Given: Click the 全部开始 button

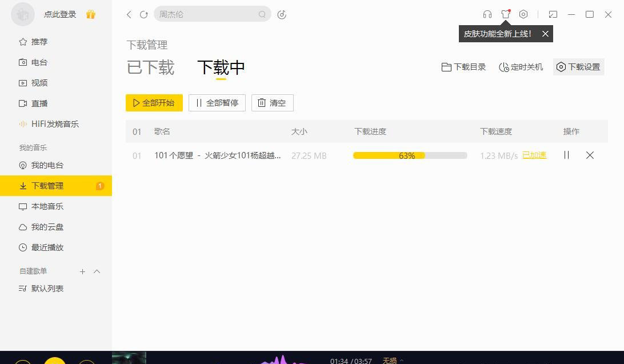Looking at the screenshot, I should click(x=154, y=103).
